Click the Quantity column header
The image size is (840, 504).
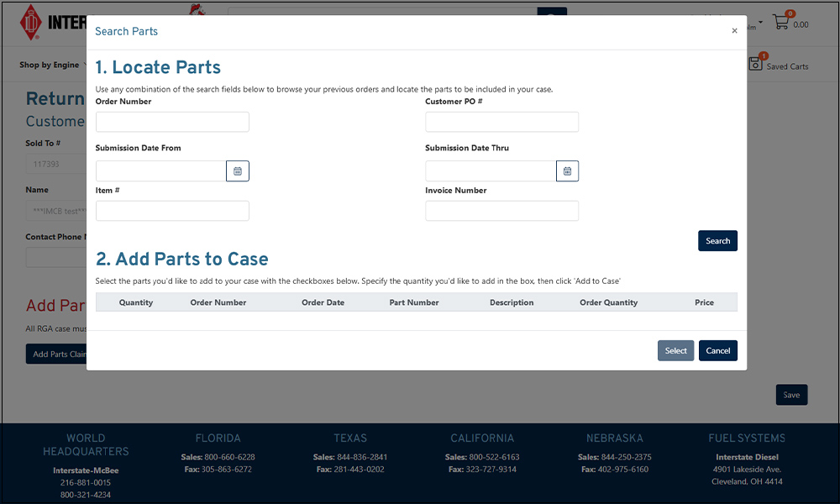[x=136, y=302]
